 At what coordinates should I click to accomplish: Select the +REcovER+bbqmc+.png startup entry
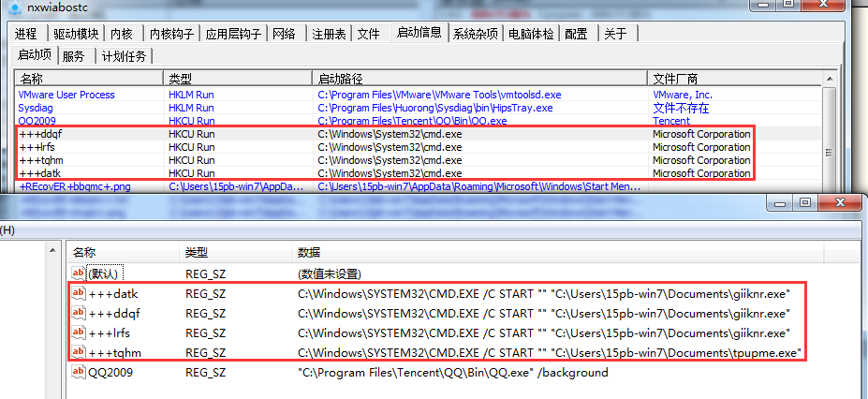[75, 187]
